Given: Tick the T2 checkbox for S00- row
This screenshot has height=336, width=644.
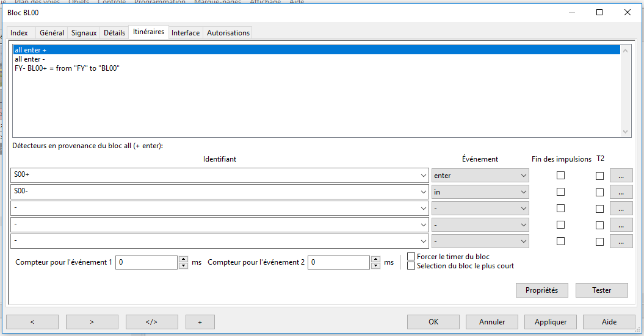Looking at the screenshot, I should coord(599,192).
